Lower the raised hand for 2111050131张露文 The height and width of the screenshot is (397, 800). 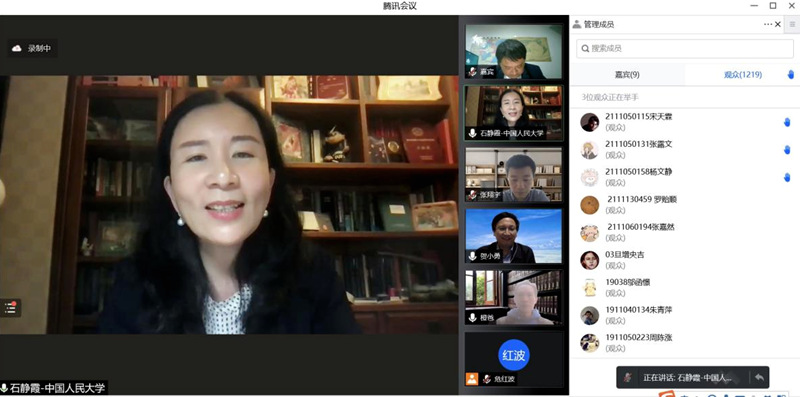click(x=787, y=150)
